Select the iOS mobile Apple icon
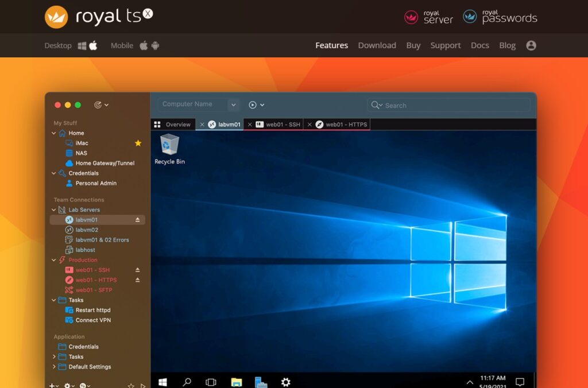588x388 pixels. pos(144,45)
